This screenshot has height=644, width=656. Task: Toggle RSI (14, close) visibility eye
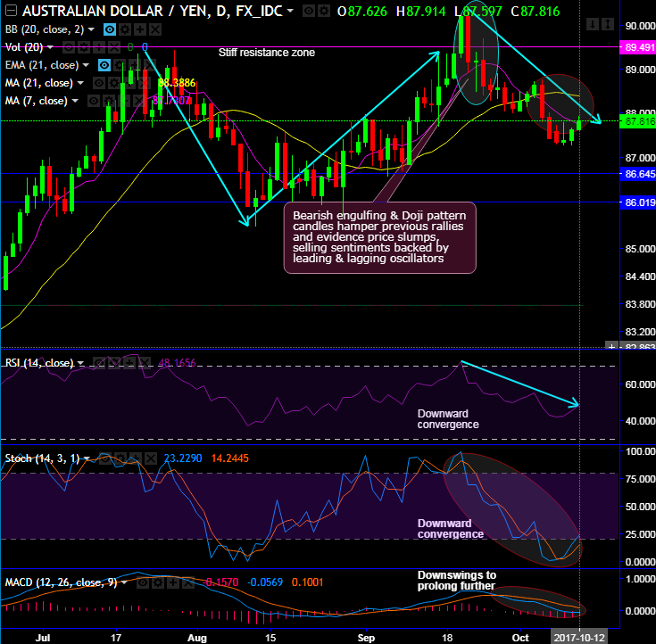pos(99,363)
